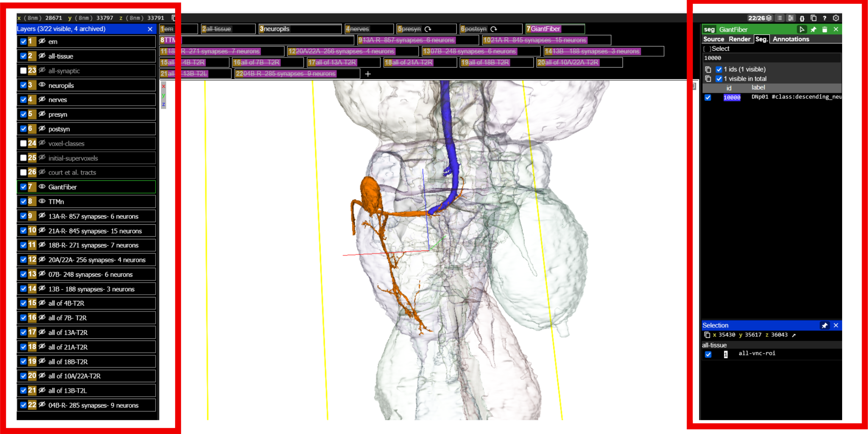The width and height of the screenshot is (868, 434).
Task: Delete the GiantFiber layer with trash icon
Action: pos(825,29)
